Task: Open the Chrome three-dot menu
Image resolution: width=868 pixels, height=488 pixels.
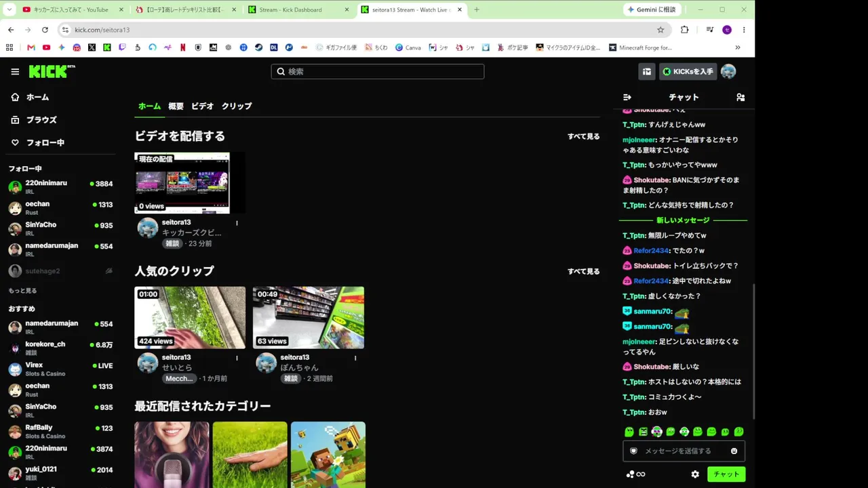Action: 744,30
